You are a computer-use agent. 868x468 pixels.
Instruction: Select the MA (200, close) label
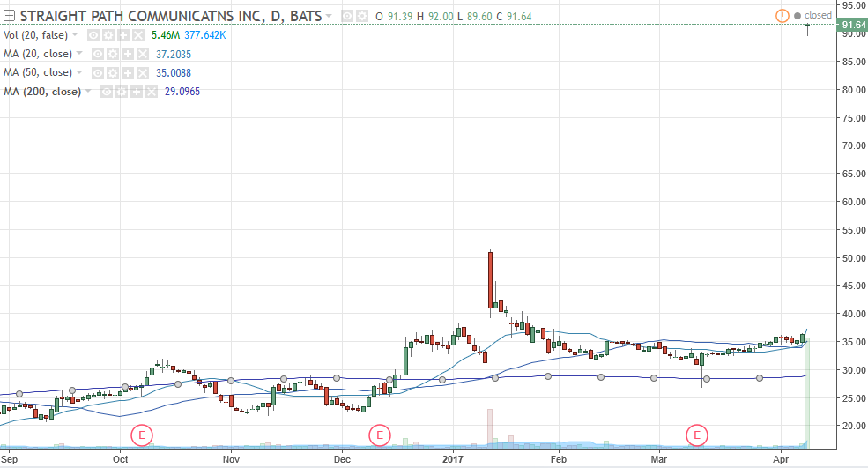(x=42, y=92)
